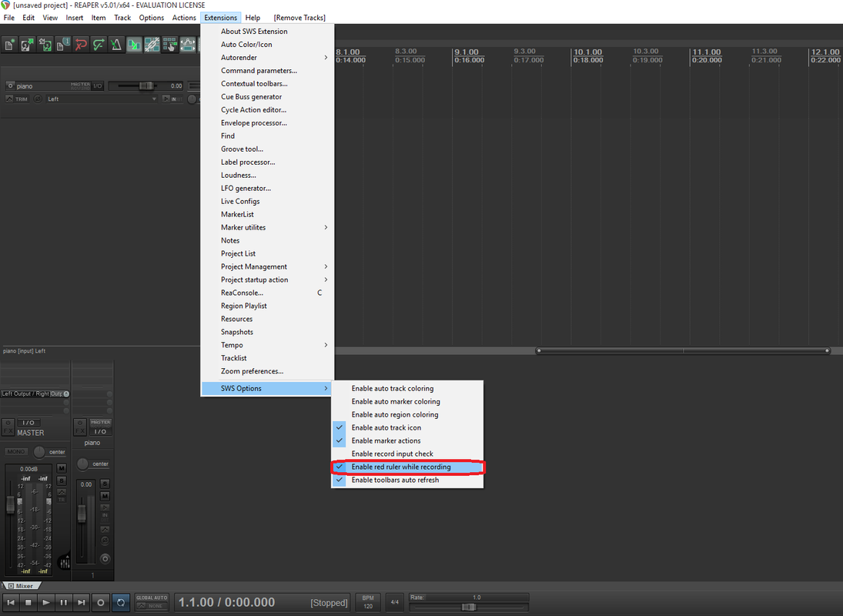
Task: Click the transport Record button
Action: coord(101,603)
